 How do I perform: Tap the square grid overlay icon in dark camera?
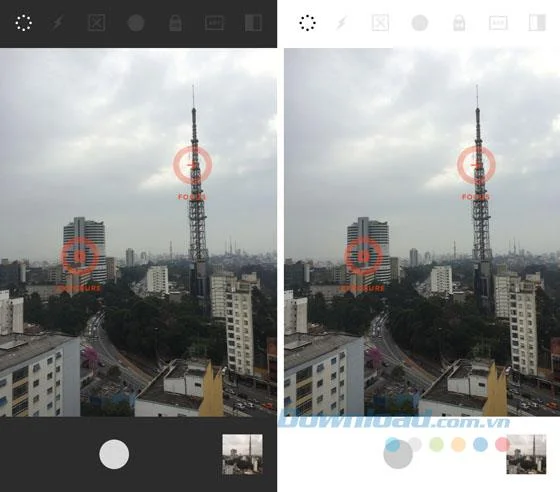[x=96, y=23]
